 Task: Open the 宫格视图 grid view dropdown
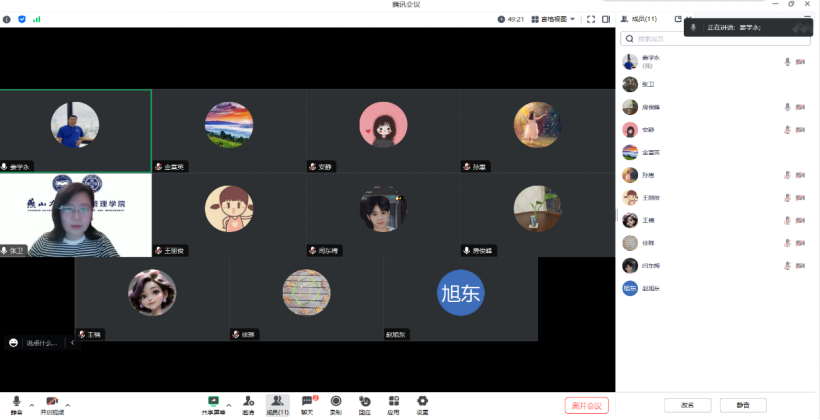tap(551, 19)
